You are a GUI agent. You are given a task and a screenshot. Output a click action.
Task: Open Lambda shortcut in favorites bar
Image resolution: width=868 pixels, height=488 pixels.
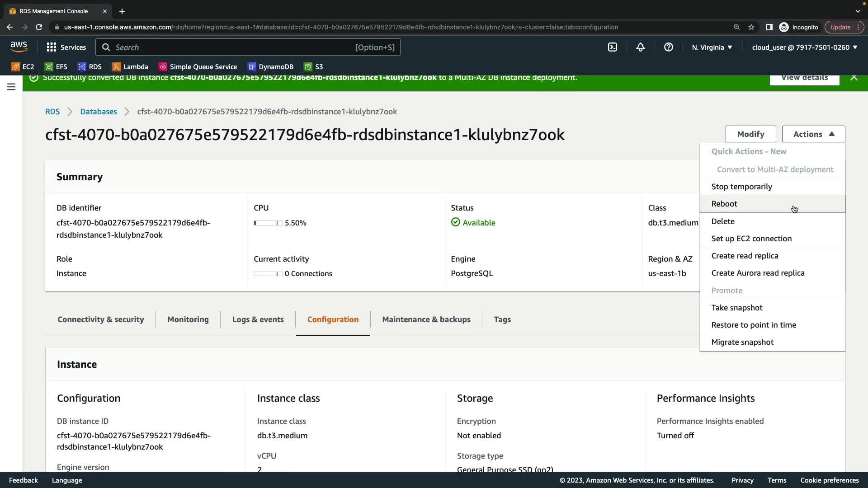(130, 67)
